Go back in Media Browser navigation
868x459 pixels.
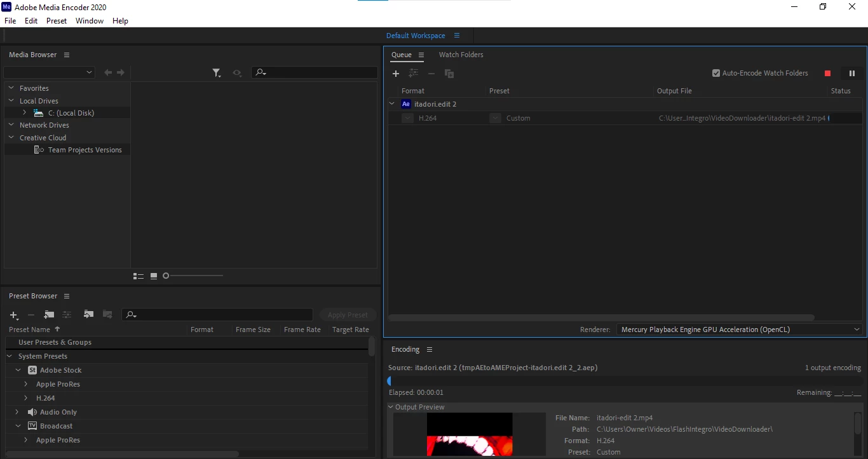coord(108,73)
